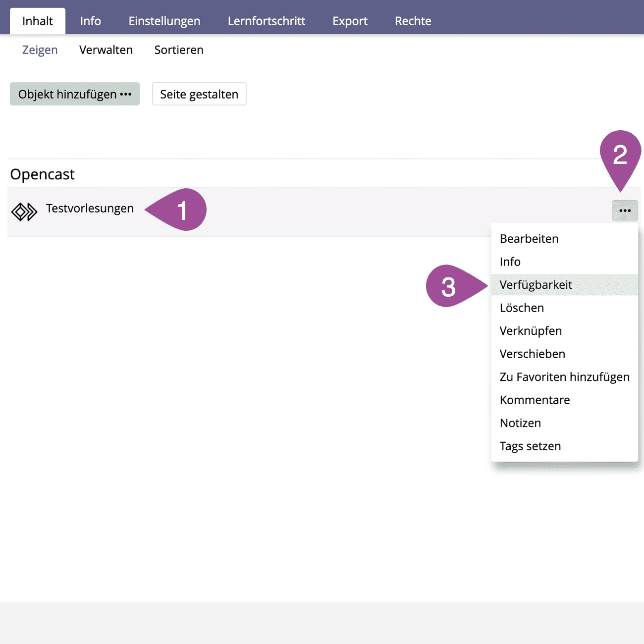Viewport: 644px width, 644px height.
Task: Click the Seite gestalten button
Action: click(x=199, y=94)
